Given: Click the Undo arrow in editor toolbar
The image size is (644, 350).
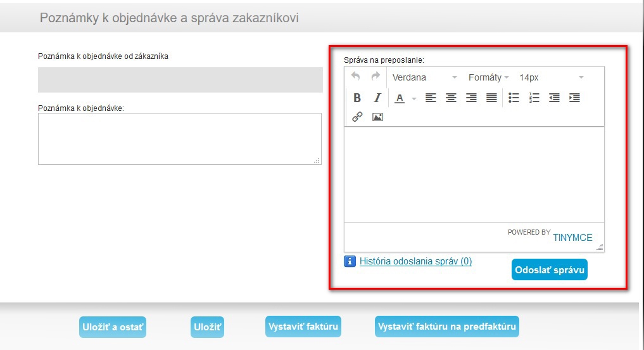Looking at the screenshot, I should click(x=356, y=77).
